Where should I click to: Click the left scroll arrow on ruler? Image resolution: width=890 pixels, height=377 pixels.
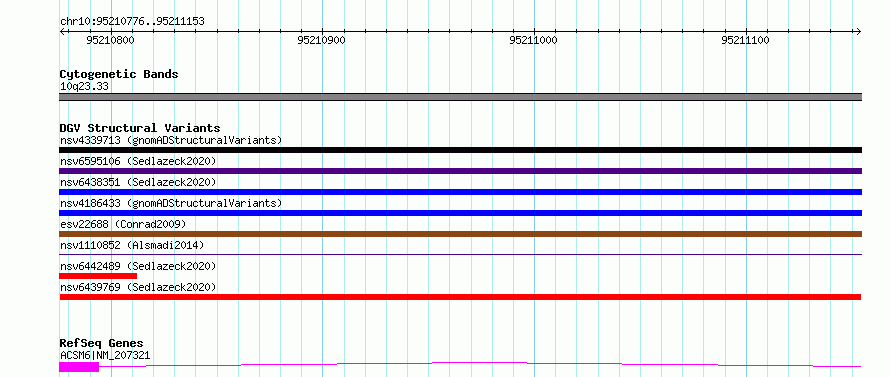(x=62, y=31)
